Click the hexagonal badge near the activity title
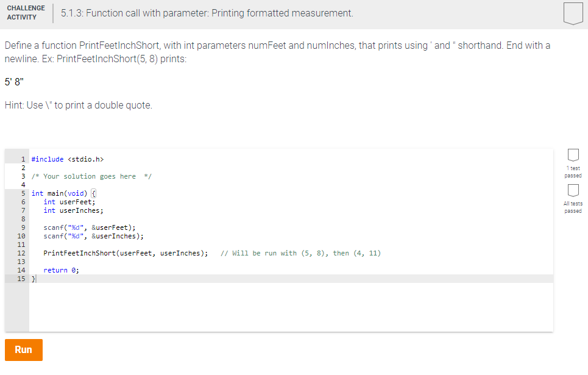Viewport: 588px width, 375px height. [x=573, y=13]
